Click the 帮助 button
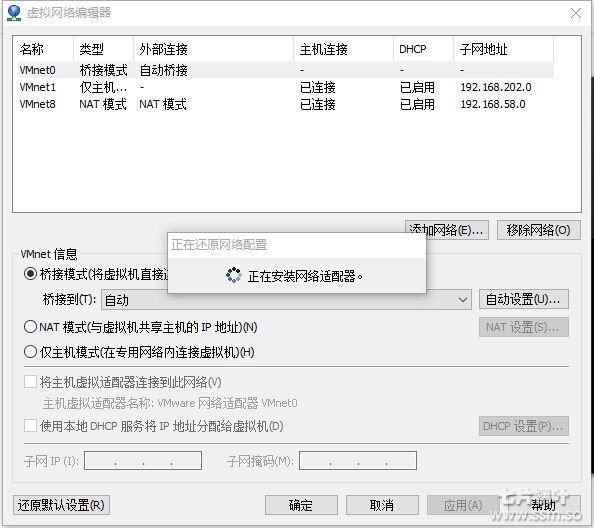 tap(544, 505)
